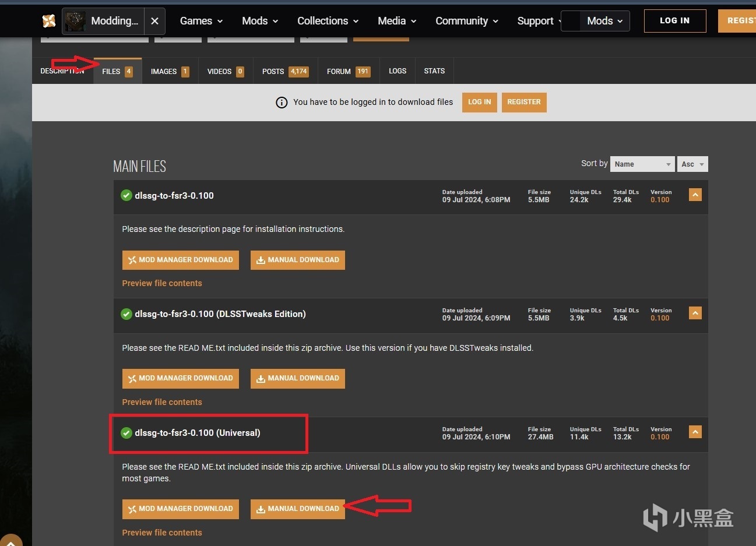Open the Asc sort order dropdown
Screen dimensions: 756x546
(692, 164)
